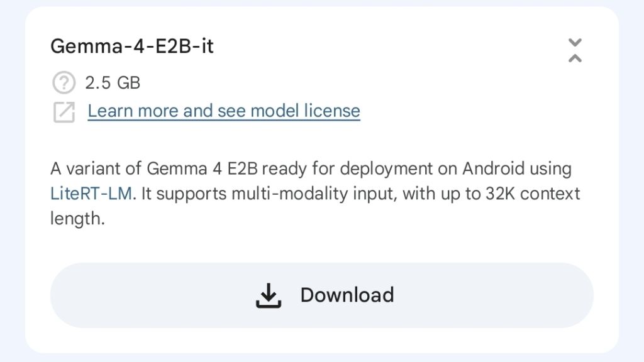Click the word Download in the button

coord(347,295)
